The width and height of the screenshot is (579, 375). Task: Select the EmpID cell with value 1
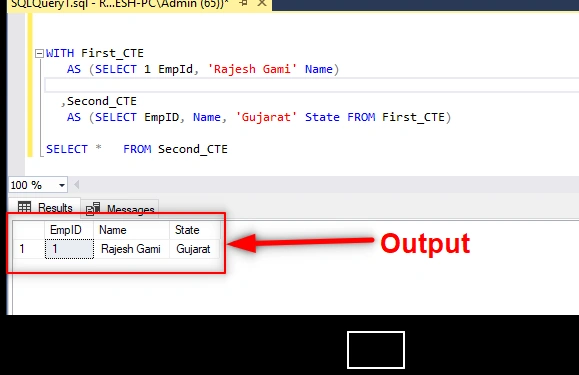click(69, 249)
